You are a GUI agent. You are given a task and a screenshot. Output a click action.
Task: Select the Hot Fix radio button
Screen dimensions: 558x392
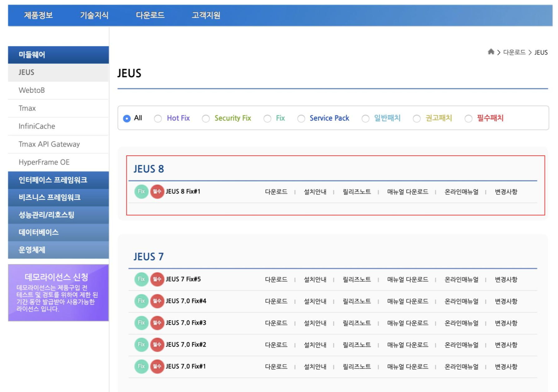pos(158,118)
